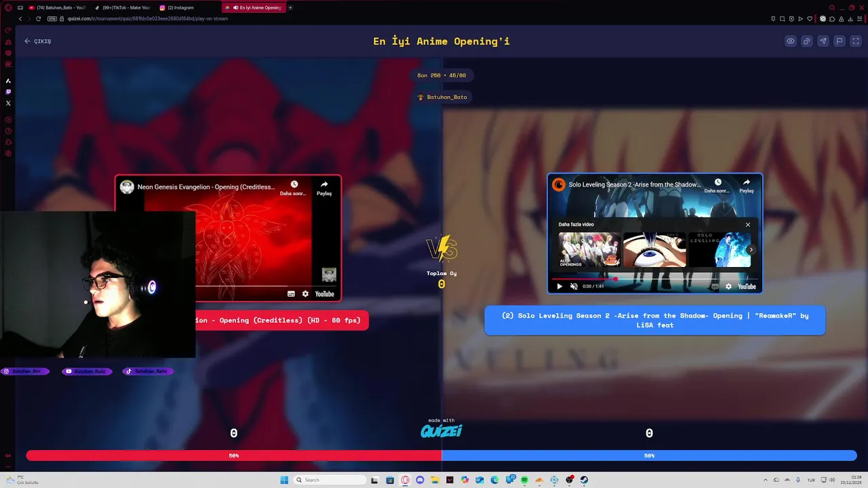The image size is (868, 488).
Task: Open the Solo Leveling suggested thumbnail
Action: 719,249
